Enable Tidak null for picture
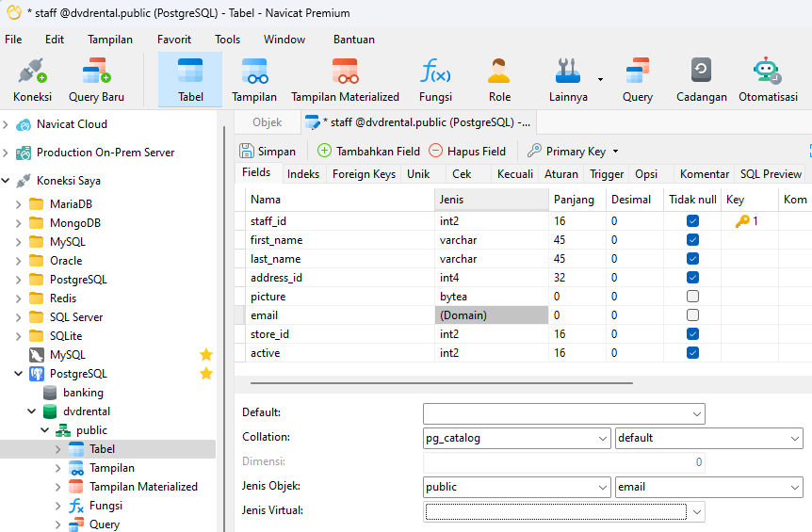The image size is (812, 532). (x=692, y=296)
